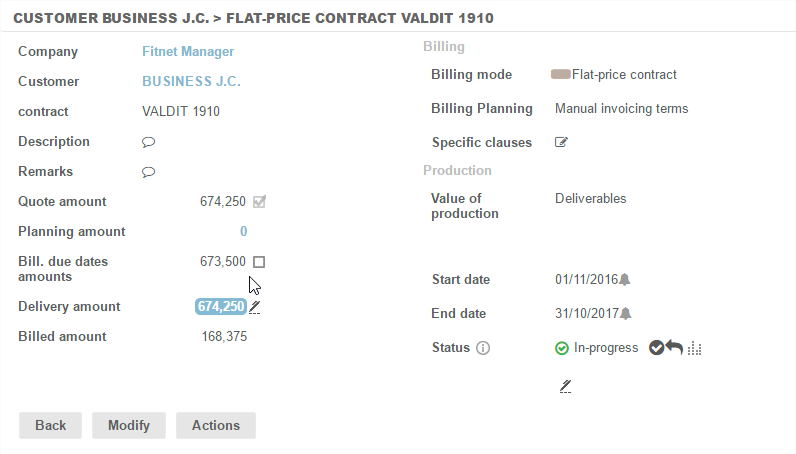Click the End date bell icon
Image resolution: width=796 pixels, height=454 pixels.
[626, 314]
